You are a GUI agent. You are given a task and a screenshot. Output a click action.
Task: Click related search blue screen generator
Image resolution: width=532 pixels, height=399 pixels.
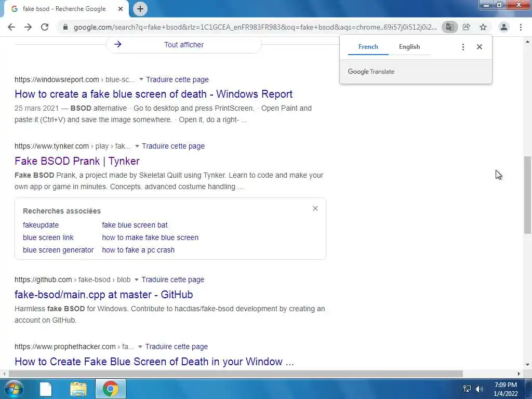coord(58,250)
